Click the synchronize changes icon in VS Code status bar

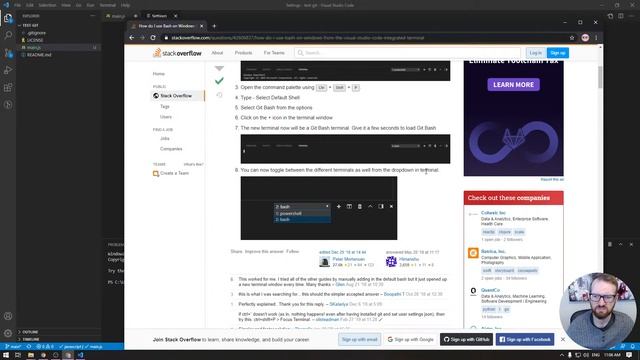pyautogui.click(x=29, y=347)
